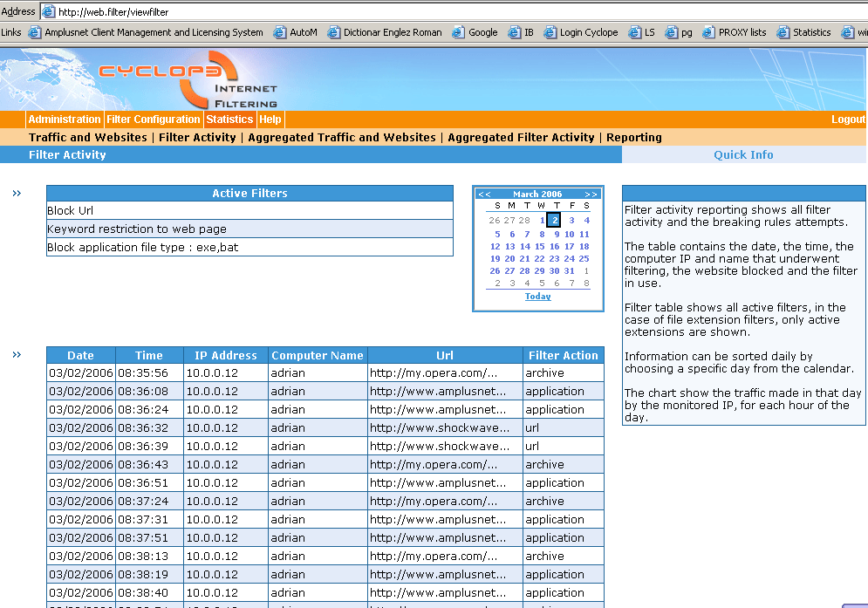Click the pg favorite page icon
This screenshot has height=608, width=868.
click(x=671, y=32)
